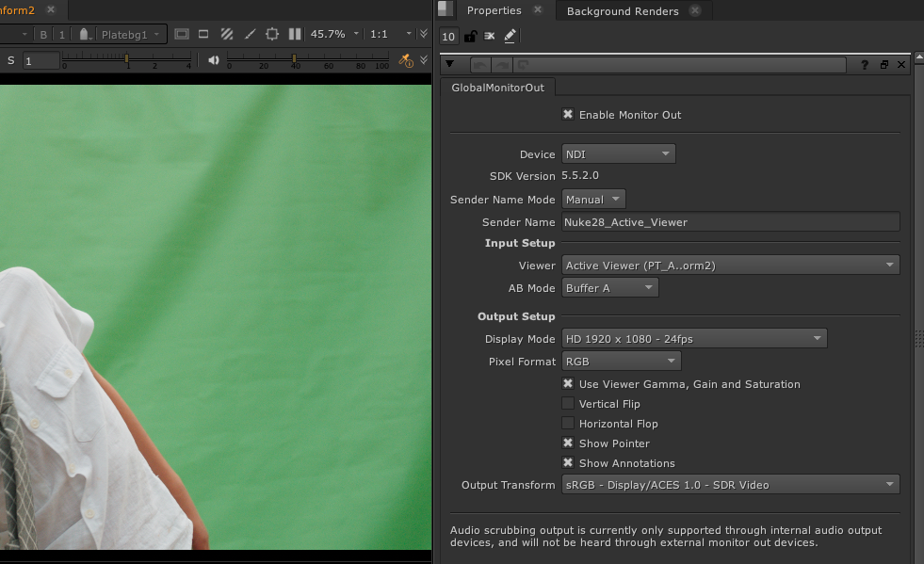Float the GlobalMonitorOut panel
Screen dimensions: 924x564
coord(883,65)
